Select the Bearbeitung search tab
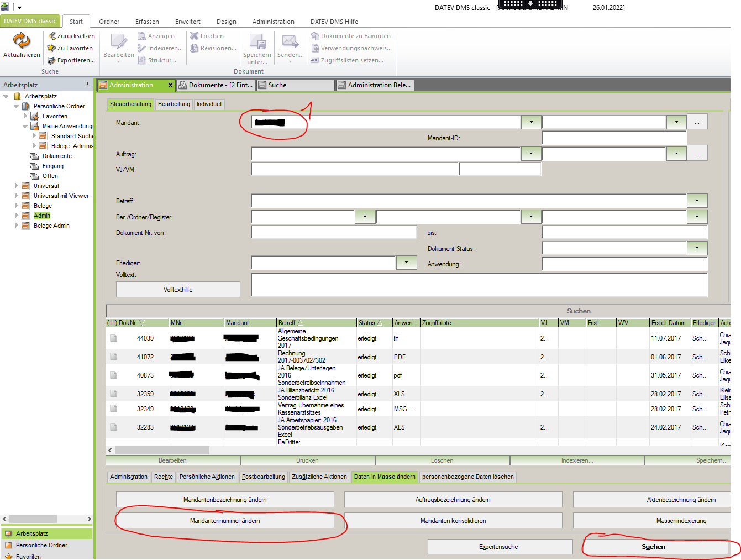Image resolution: width=741 pixels, height=560 pixels. [x=174, y=104]
